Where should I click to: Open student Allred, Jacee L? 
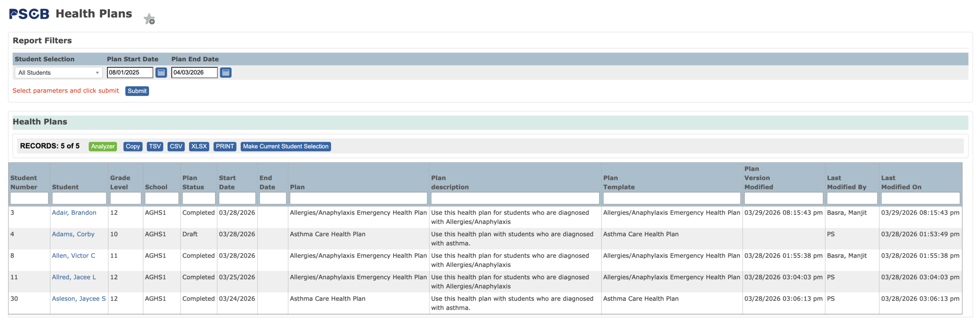pos(74,277)
